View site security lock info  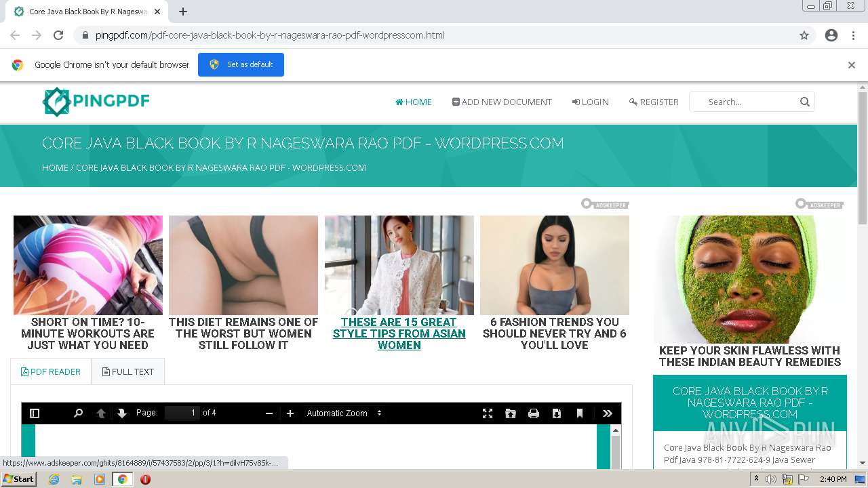[x=85, y=35]
